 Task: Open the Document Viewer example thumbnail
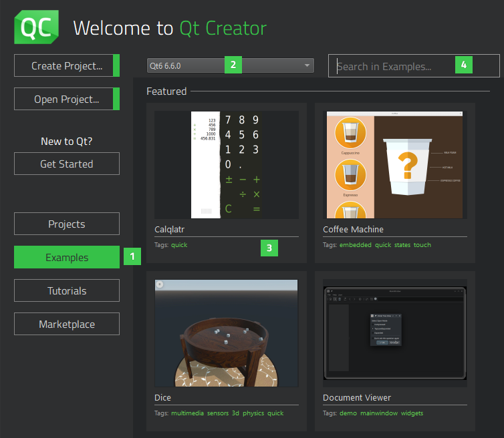coord(394,333)
